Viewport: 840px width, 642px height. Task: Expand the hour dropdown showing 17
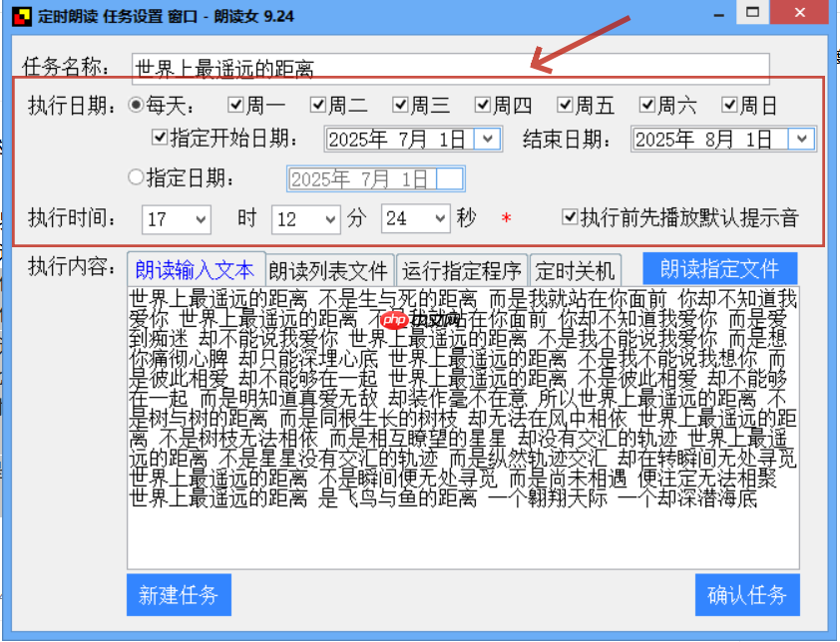pyautogui.click(x=201, y=219)
